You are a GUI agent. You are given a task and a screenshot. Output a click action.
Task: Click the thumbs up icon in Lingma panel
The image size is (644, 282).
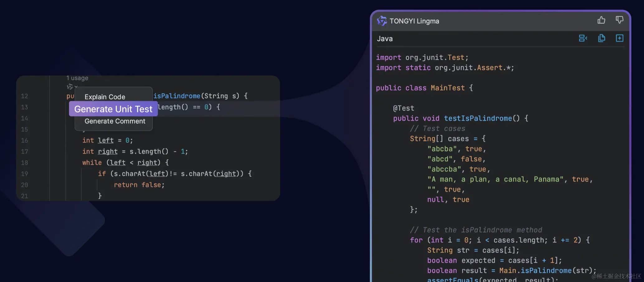click(x=601, y=20)
